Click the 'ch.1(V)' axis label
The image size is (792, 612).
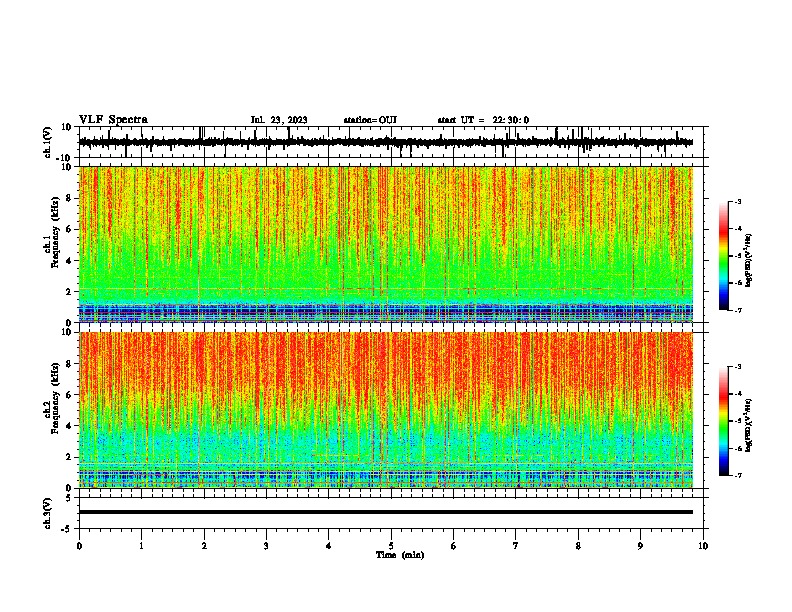pos(48,142)
